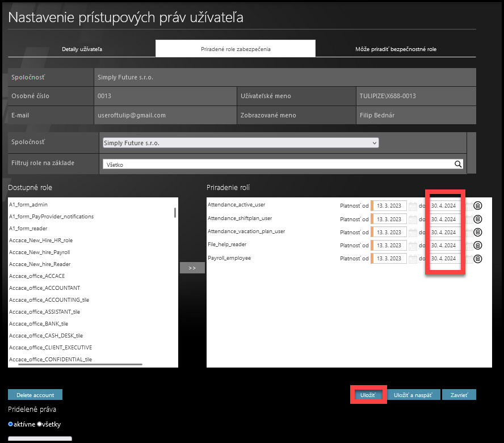Open Môže priradiť bezpečnostné role tab
Viewport: 504px width, 443px height.
396,49
